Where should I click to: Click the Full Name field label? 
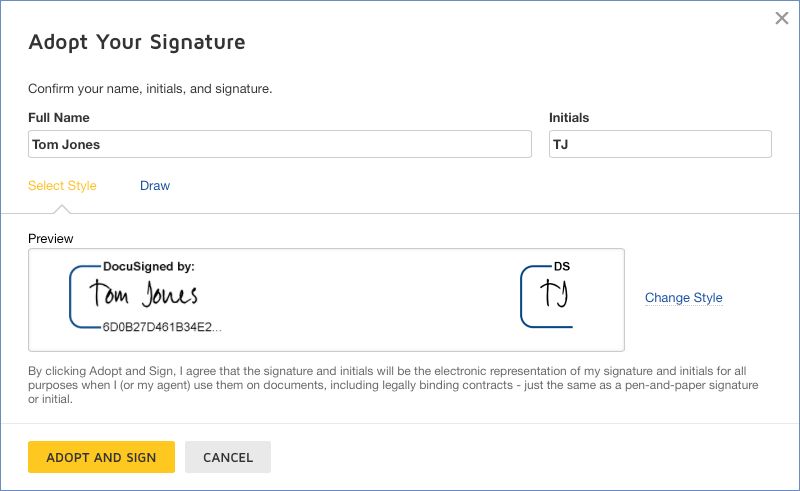(x=59, y=118)
